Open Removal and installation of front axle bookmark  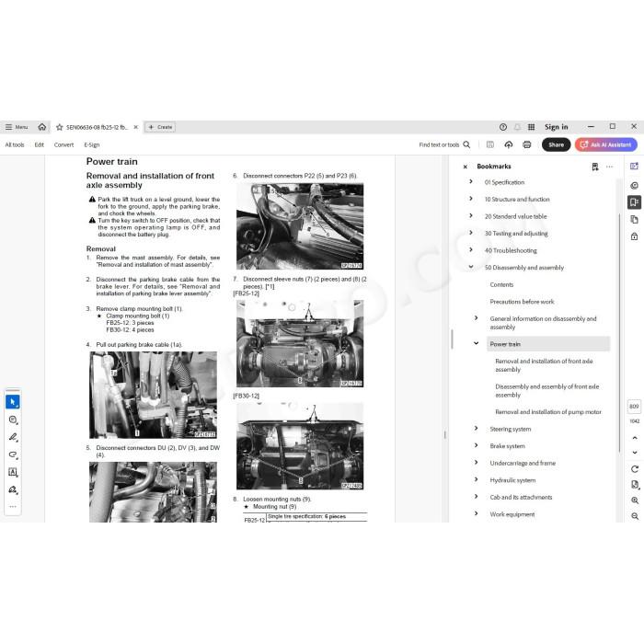pyautogui.click(x=544, y=365)
